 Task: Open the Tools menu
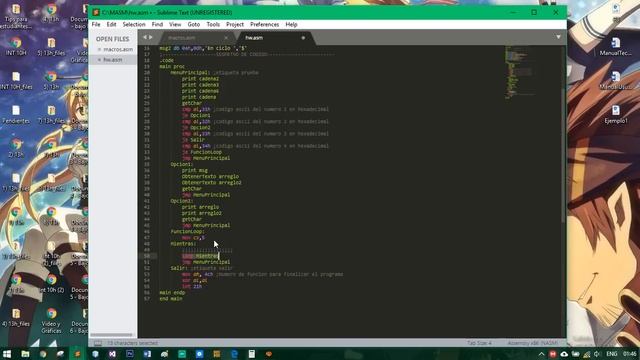[213, 24]
